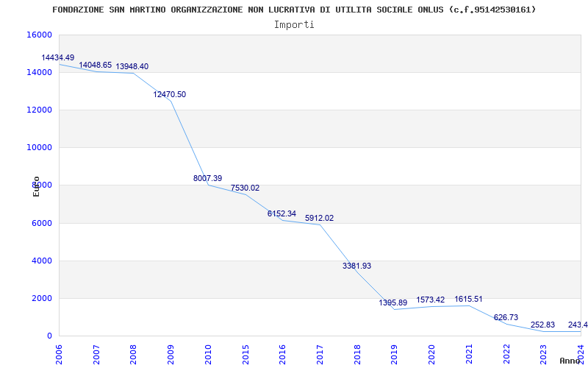Select the data label 8007.39
Screen dimensions: 588x368
coord(208,178)
